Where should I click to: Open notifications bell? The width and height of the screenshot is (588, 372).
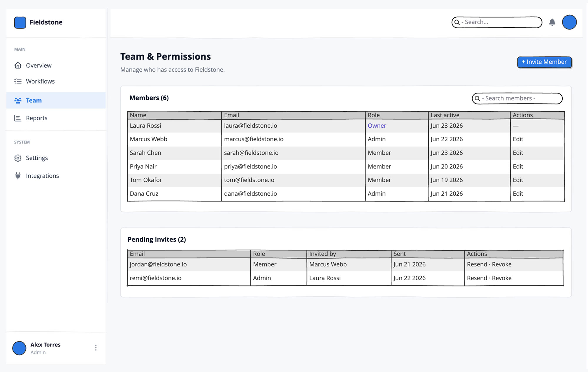(552, 22)
